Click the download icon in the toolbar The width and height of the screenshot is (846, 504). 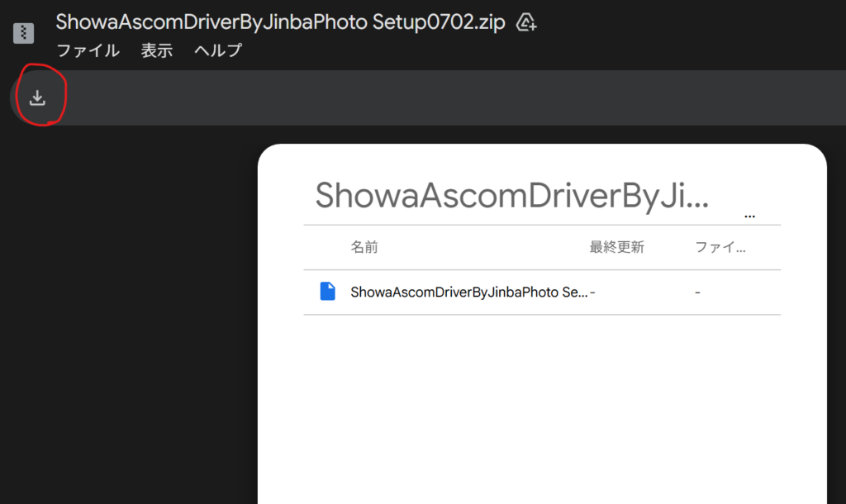click(37, 97)
